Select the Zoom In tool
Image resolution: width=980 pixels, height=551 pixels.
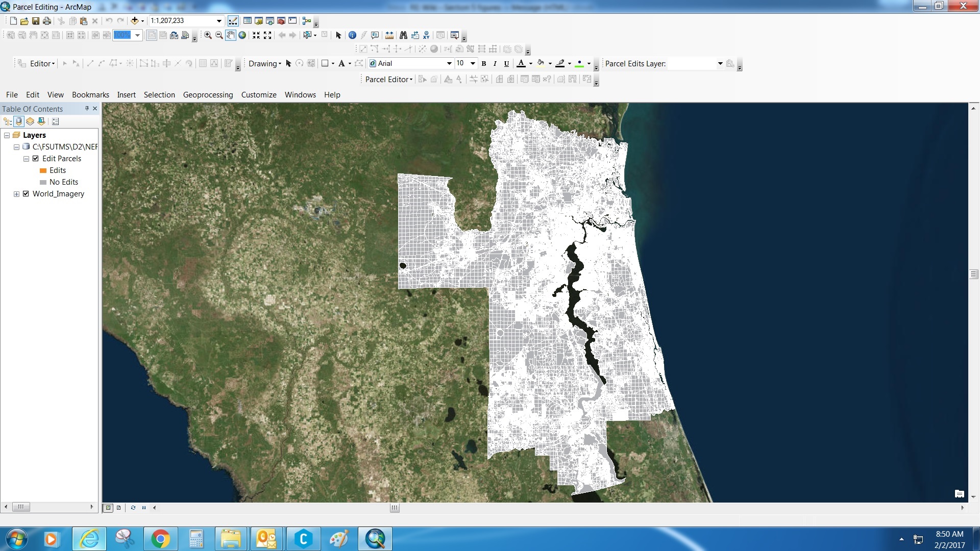click(x=208, y=35)
